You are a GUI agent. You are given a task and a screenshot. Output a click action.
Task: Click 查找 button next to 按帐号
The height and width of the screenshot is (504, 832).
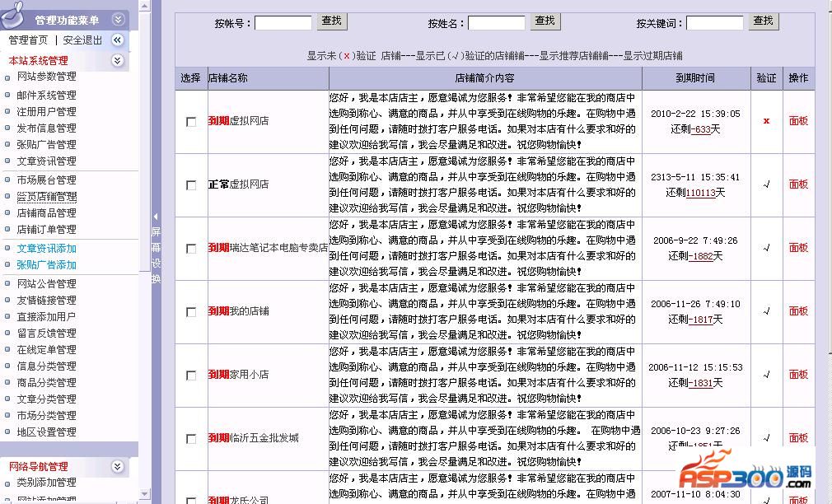coord(332,21)
